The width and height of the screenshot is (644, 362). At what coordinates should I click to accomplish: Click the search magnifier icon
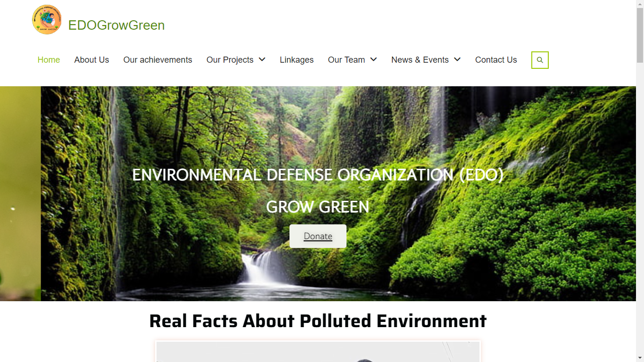pyautogui.click(x=539, y=60)
